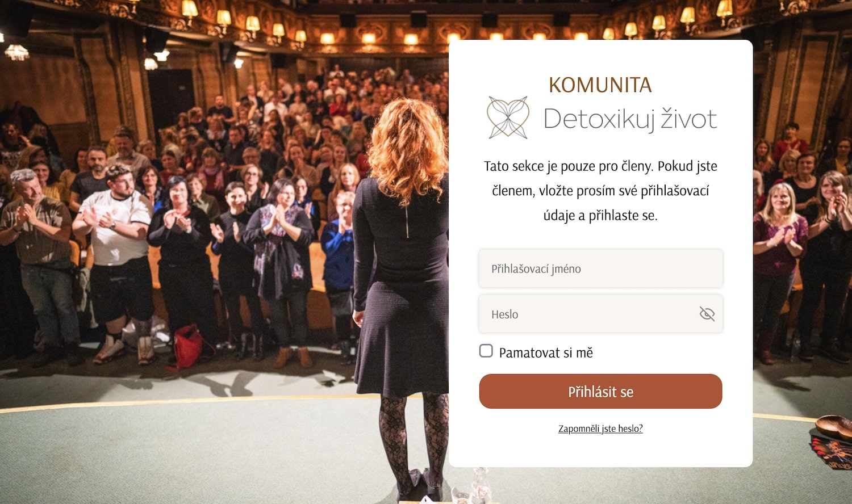Click the wooden bowl at stage edge
This screenshot has height=504, width=852.
[834, 426]
